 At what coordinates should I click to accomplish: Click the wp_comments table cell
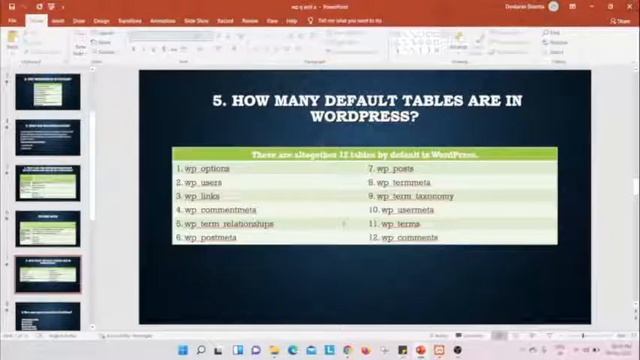tap(461, 238)
